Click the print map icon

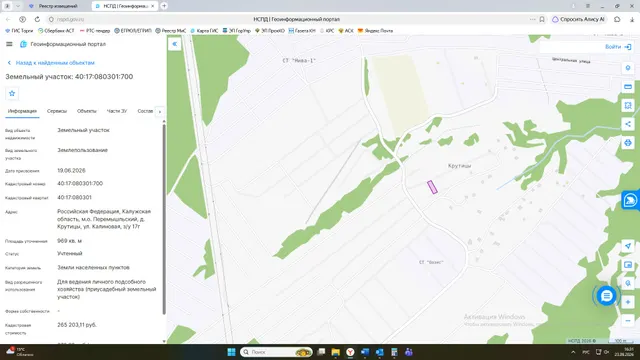click(628, 143)
